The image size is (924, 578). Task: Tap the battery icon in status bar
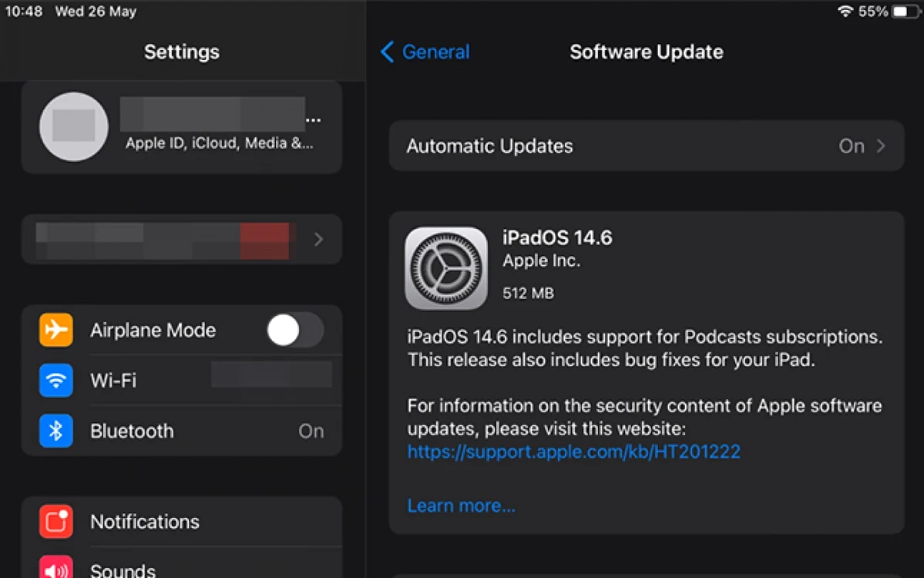906,12
